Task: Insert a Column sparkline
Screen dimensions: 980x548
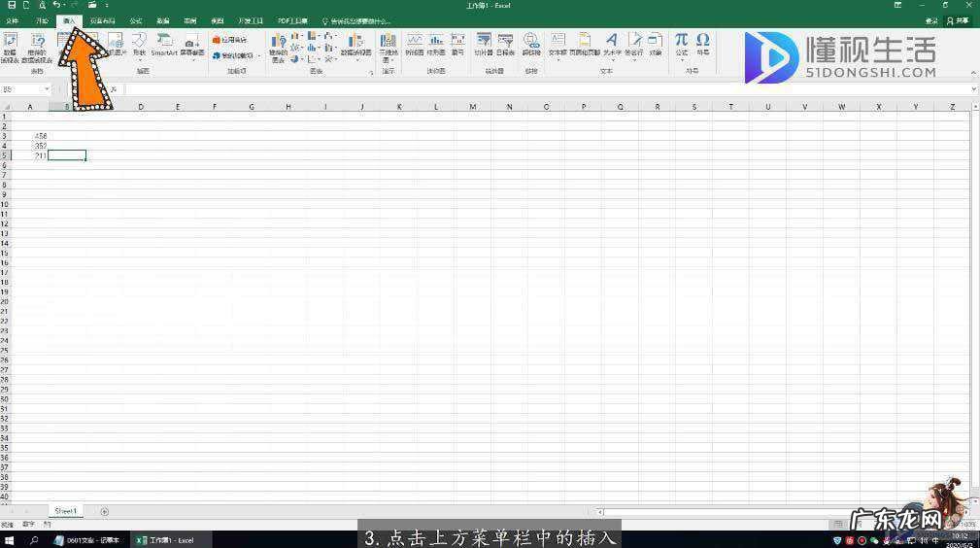Action: tap(436, 45)
